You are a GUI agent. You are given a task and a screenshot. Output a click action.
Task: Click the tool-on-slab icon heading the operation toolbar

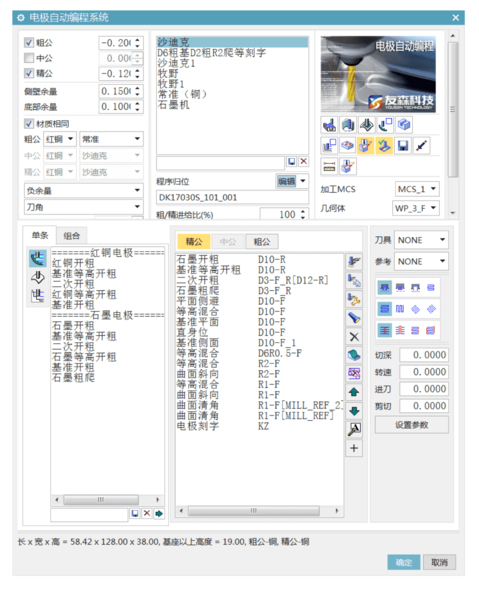(354, 262)
